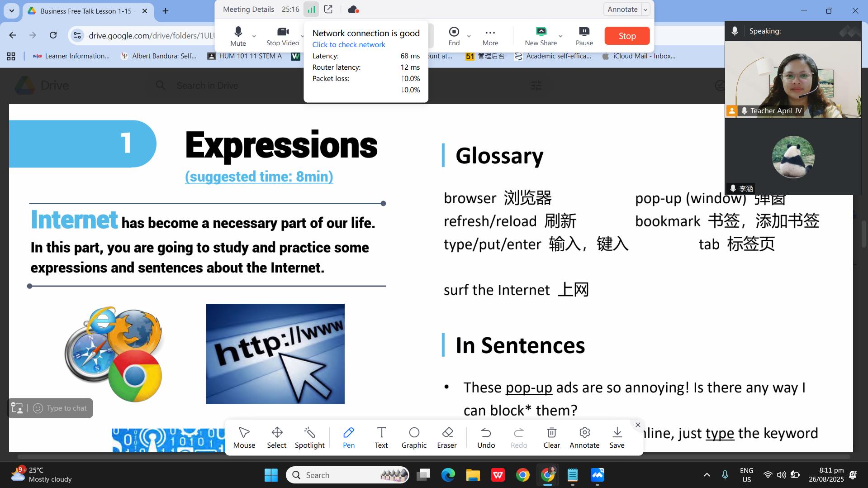Stop Video camera toggle
868x488 pixels.
283,36
